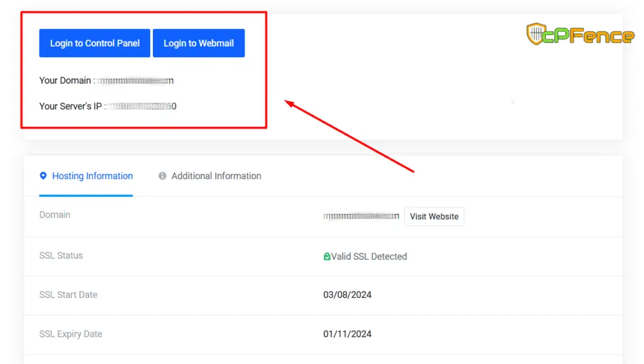Click the location pin icon beside Hosting Information
The image size is (644, 364).
43,176
